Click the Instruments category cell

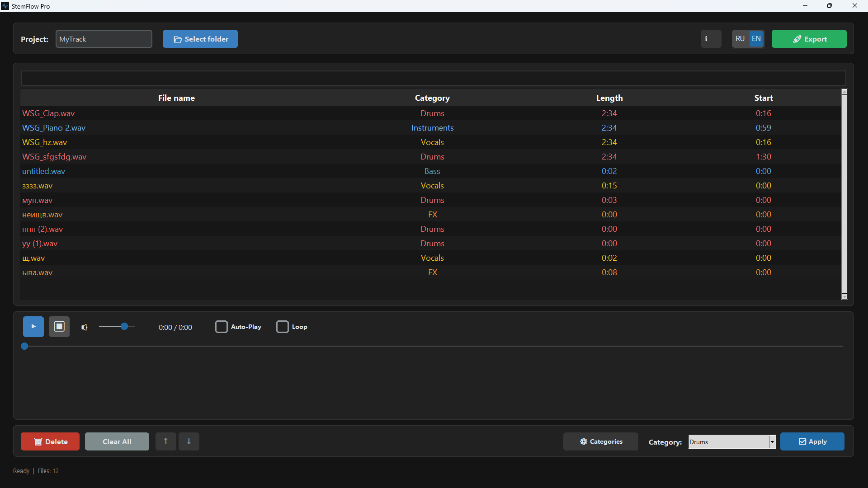[x=432, y=128]
